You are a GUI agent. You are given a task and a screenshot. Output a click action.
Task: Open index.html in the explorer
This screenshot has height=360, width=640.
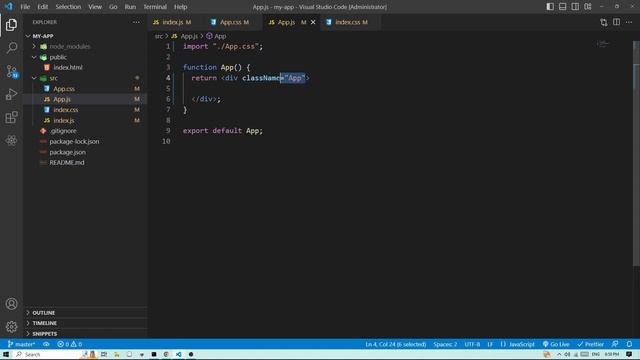click(x=68, y=67)
